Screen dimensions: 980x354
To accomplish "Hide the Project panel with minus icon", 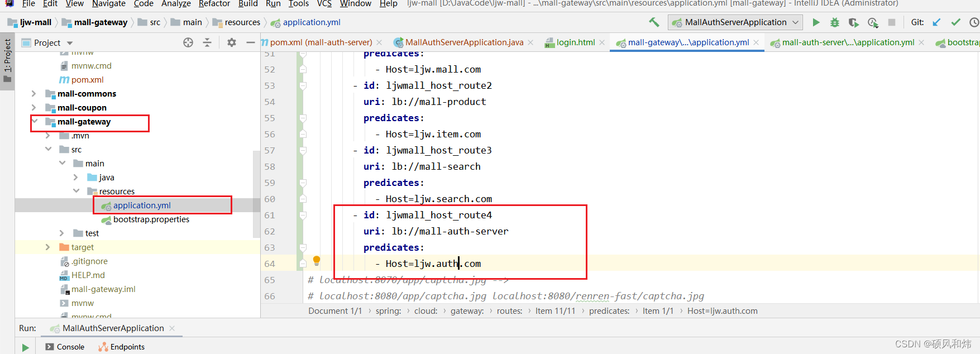I will (x=250, y=42).
